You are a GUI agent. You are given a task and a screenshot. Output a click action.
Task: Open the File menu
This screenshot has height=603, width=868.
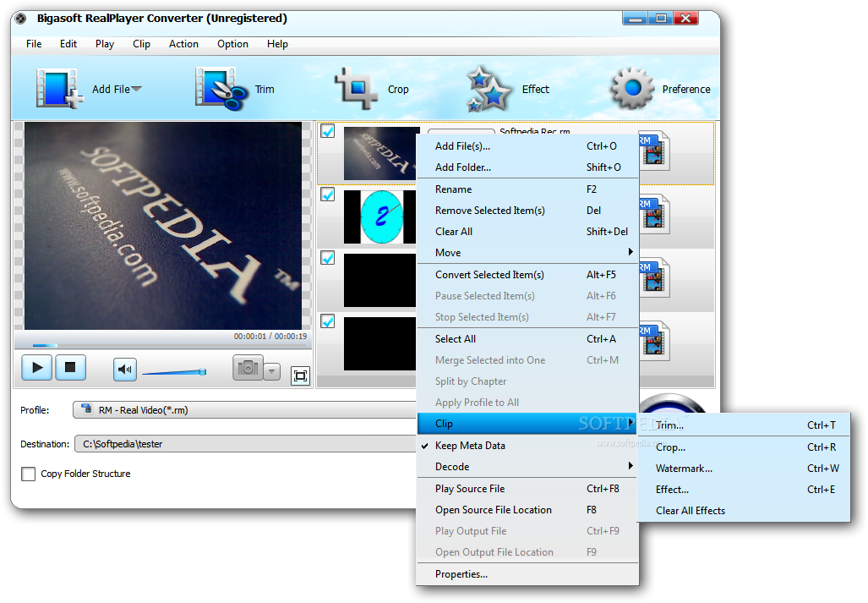[x=34, y=44]
